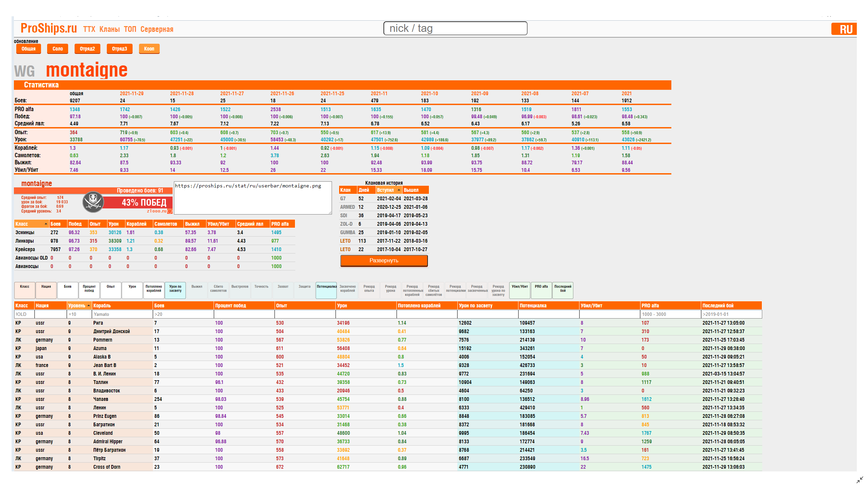Click the Класс filter field showing !OLD
This screenshot has height=488, width=868.
point(24,314)
